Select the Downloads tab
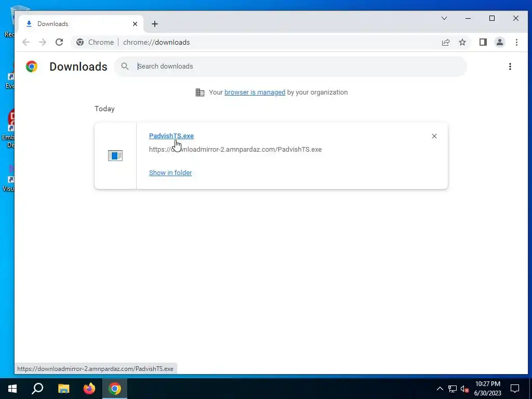 coord(81,24)
